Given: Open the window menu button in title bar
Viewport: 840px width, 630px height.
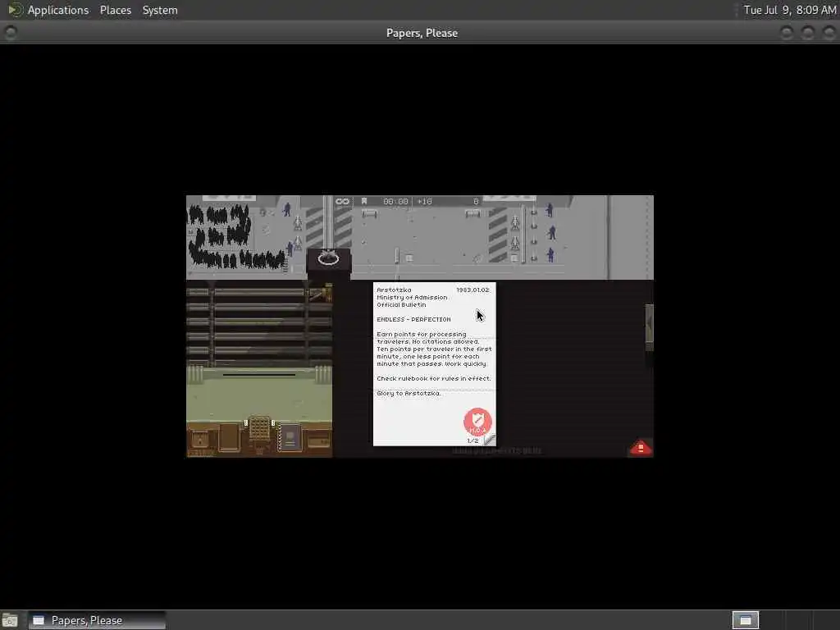Looking at the screenshot, I should tap(10, 33).
